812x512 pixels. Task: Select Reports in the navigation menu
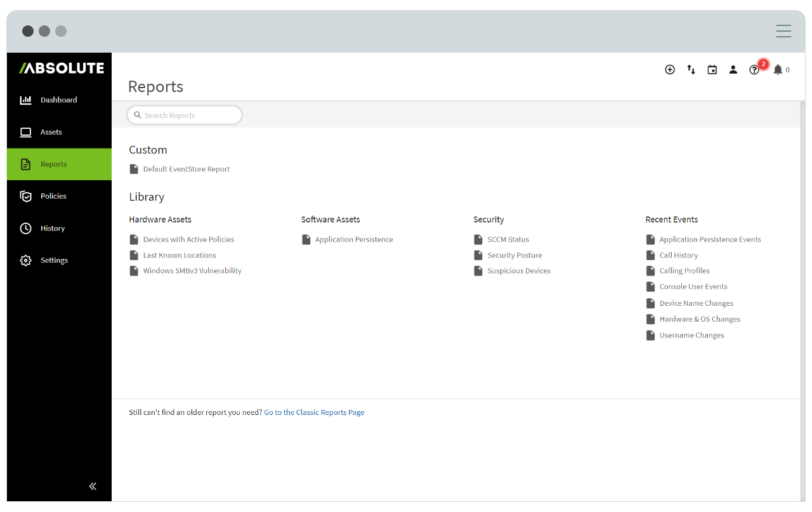coord(53,164)
